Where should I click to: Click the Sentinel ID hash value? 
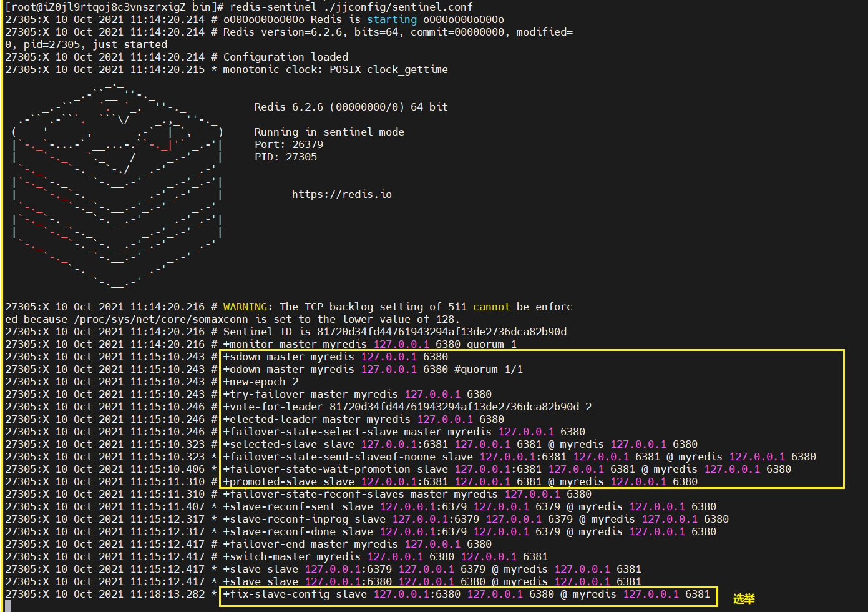click(442, 332)
